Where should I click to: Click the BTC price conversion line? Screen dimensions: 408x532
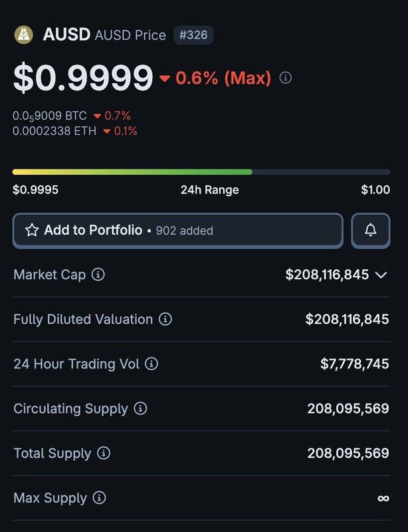[72, 116]
